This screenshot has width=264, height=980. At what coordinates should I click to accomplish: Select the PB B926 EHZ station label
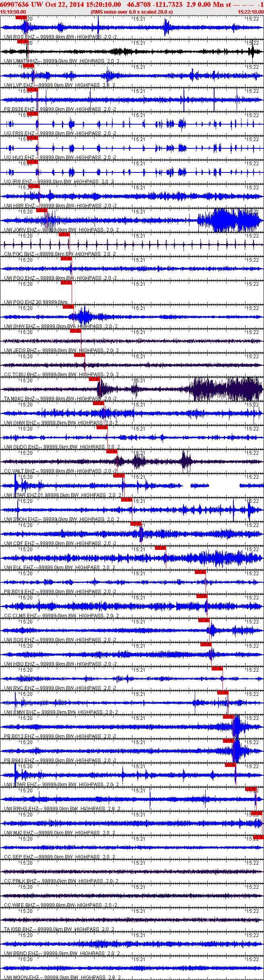click(19, 109)
